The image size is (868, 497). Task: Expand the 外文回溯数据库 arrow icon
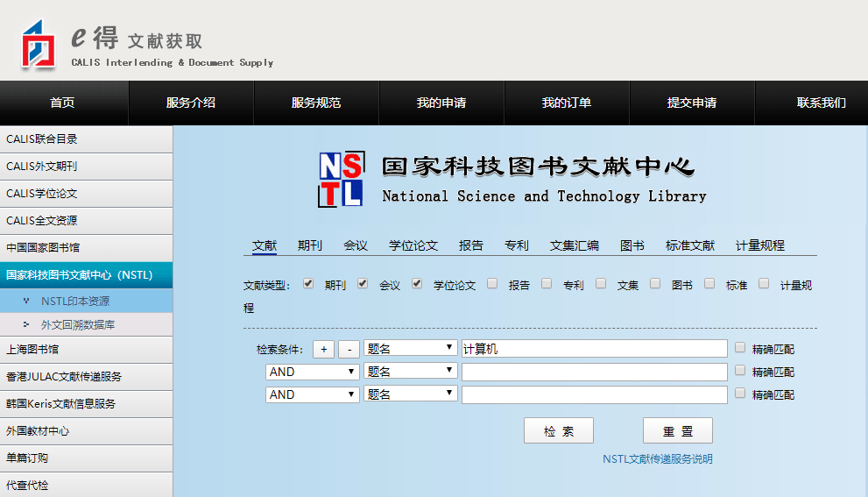(26, 324)
